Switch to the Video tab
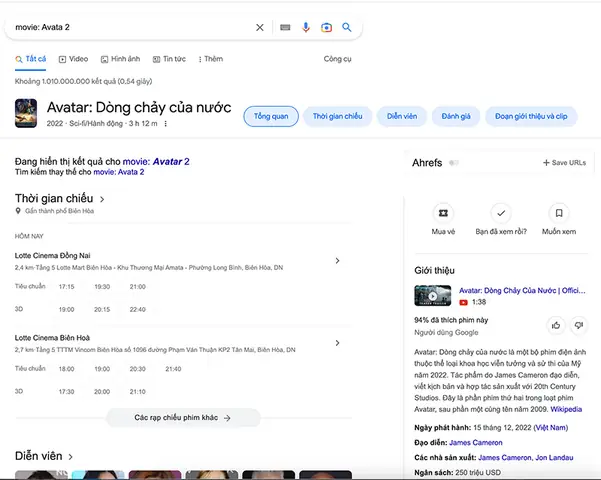 pos(73,59)
